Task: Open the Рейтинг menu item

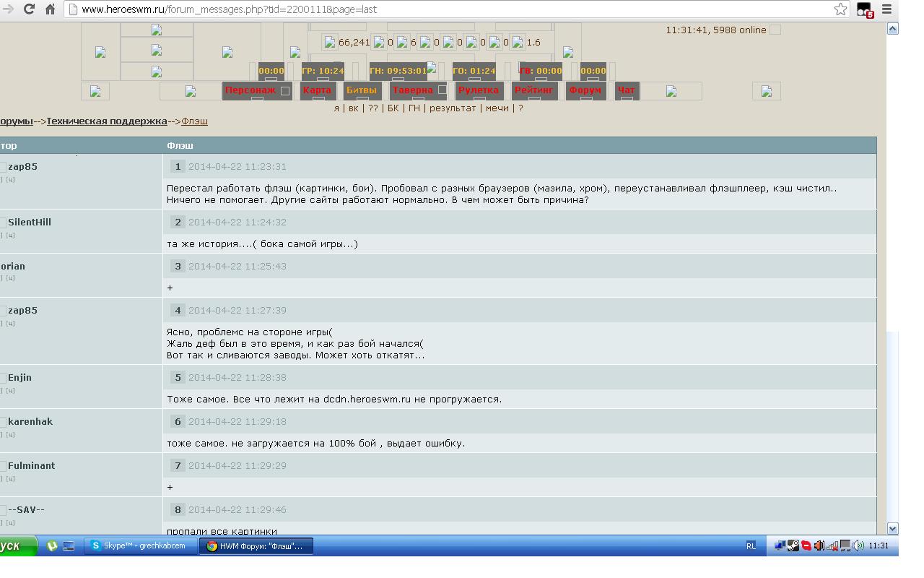Action: (x=534, y=90)
